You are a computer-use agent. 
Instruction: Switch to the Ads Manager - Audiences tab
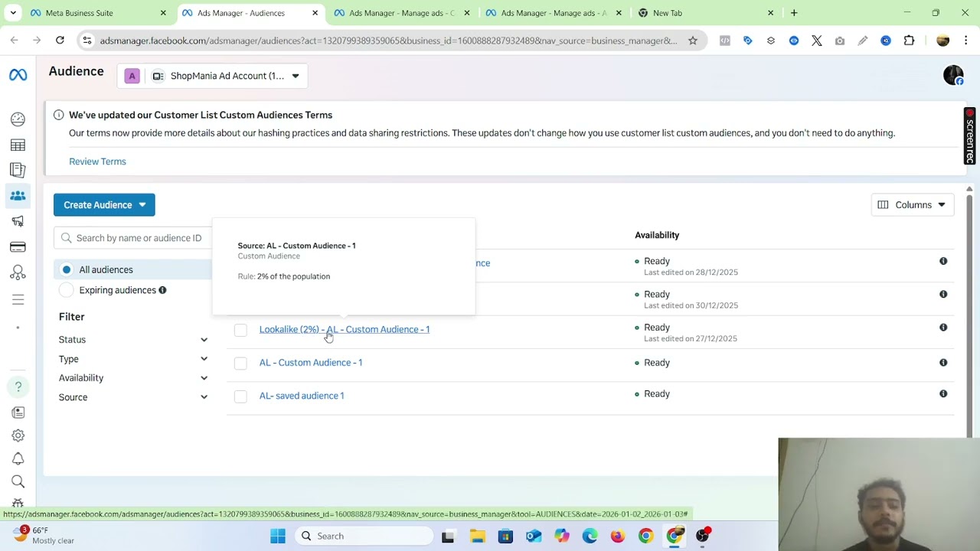tap(250, 13)
